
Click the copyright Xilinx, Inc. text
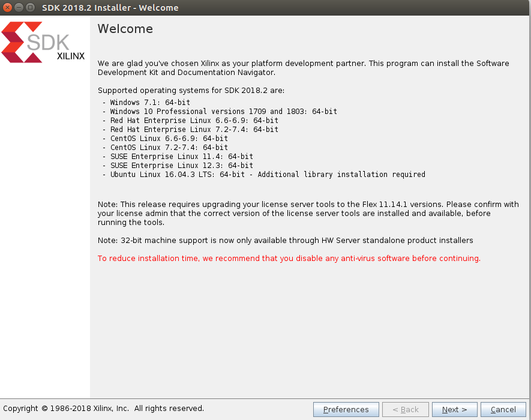(x=103, y=409)
